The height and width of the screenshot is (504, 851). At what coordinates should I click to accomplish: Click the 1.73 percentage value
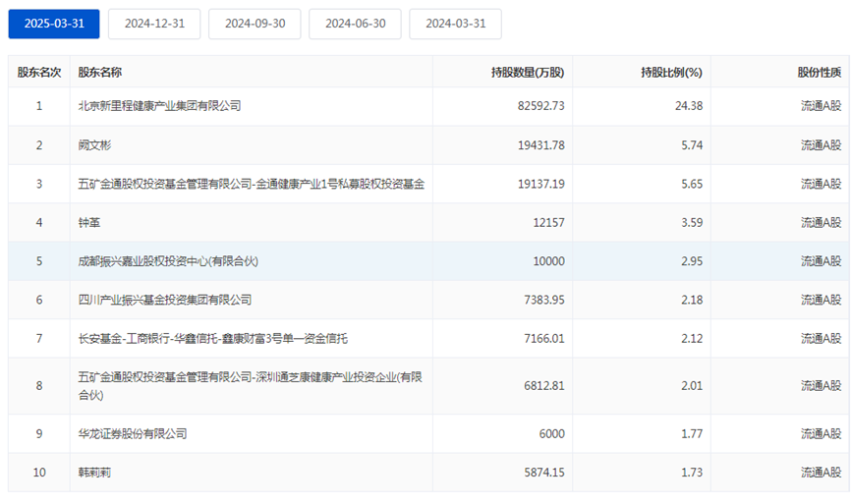tap(692, 473)
